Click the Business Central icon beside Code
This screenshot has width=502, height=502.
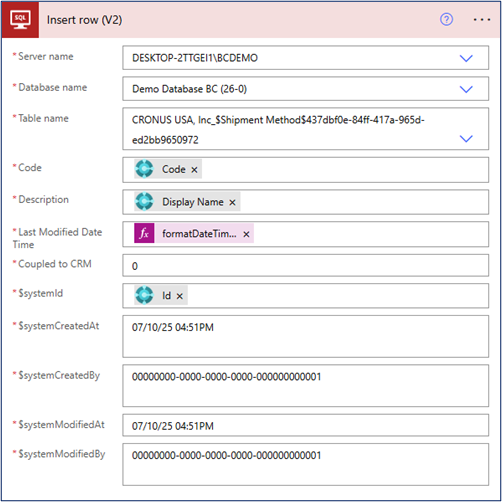144,169
